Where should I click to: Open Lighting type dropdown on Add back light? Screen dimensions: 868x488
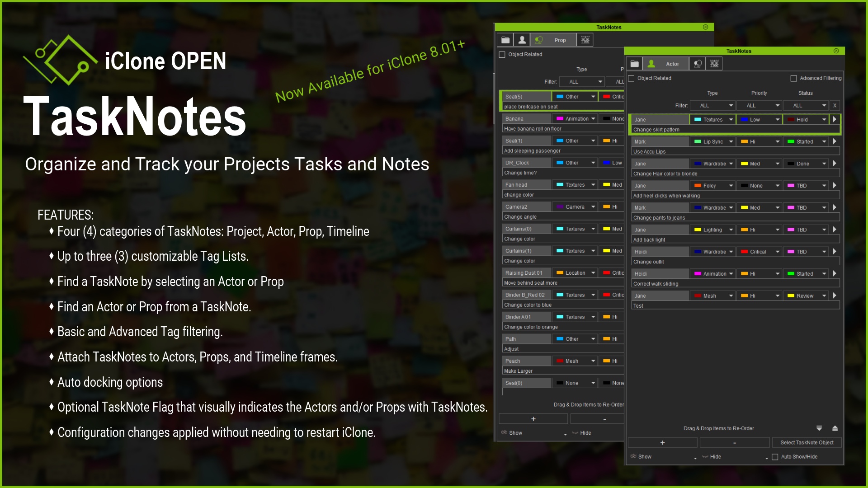click(x=712, y=230)
